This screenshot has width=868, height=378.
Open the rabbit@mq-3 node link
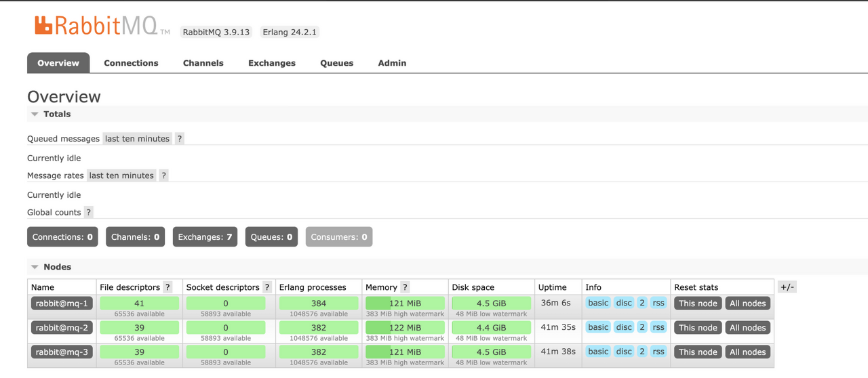62,352
